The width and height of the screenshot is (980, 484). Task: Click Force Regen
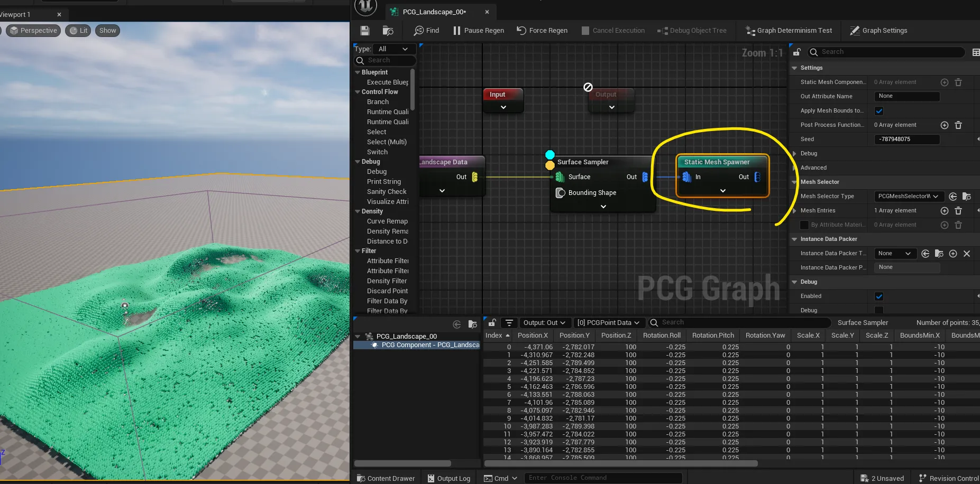pyautogui.click(x=542, y=31)
